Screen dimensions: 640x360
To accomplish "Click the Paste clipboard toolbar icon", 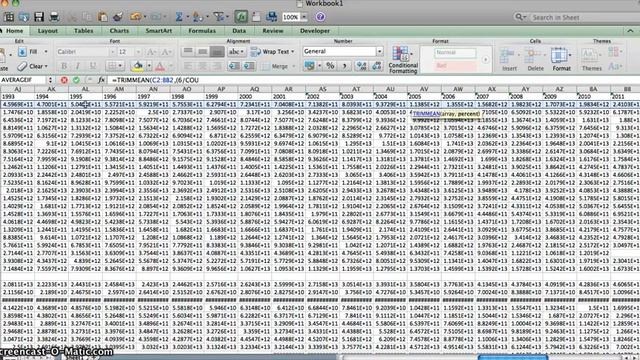I will 102,17.
